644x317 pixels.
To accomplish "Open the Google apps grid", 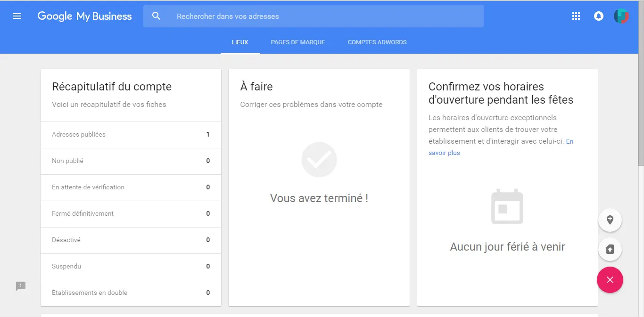I will click(576, 16).
